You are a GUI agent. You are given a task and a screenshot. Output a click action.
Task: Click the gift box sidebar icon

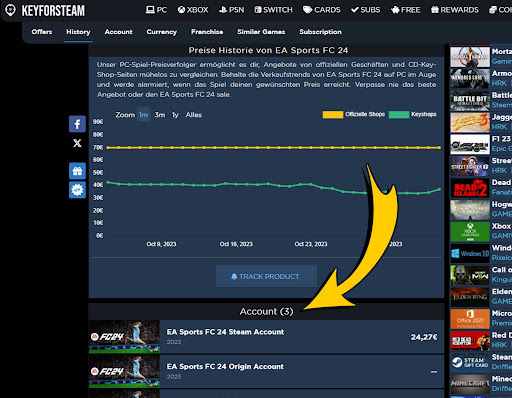77,171
